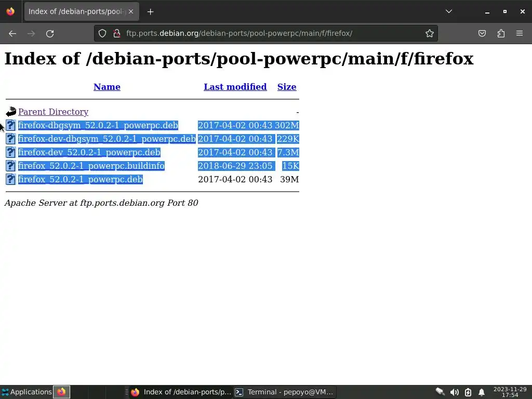Open the notifications bell tray icon

[482, 392]
